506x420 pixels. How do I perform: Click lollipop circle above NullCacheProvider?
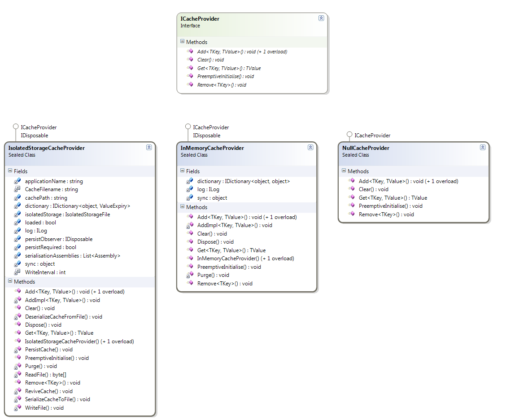tap(349, 134)
